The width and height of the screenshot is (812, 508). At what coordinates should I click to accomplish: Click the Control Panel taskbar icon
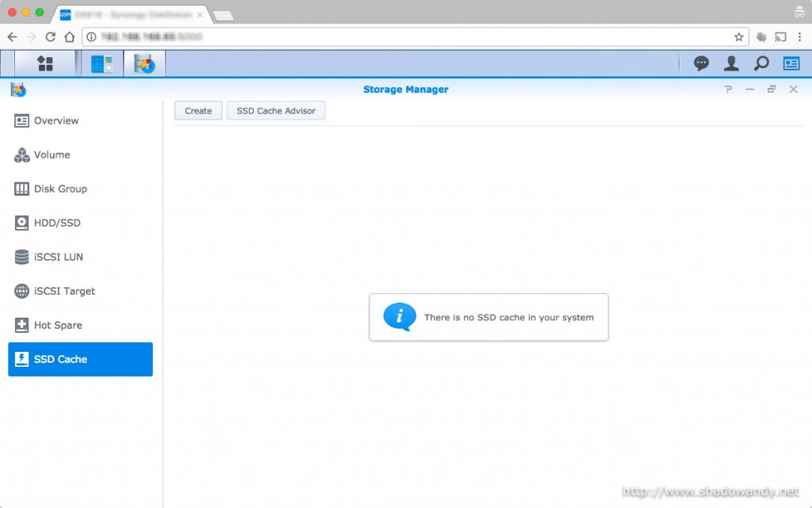coord(101,63)
